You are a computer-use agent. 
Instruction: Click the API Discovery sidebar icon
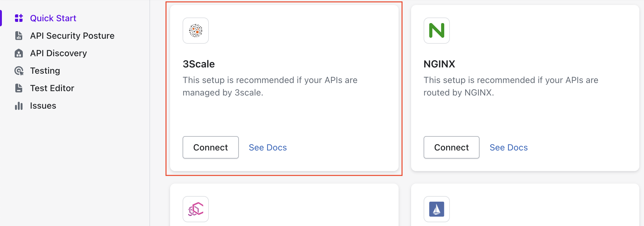tap(19, 53)
